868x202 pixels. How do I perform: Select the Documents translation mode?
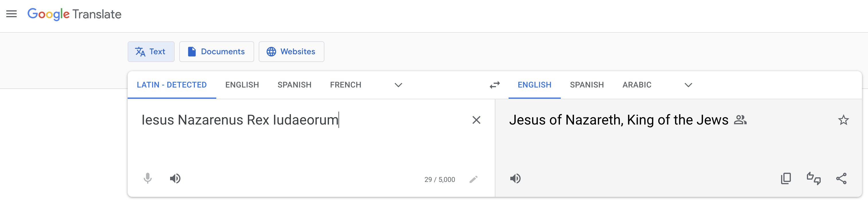point(216,52)
